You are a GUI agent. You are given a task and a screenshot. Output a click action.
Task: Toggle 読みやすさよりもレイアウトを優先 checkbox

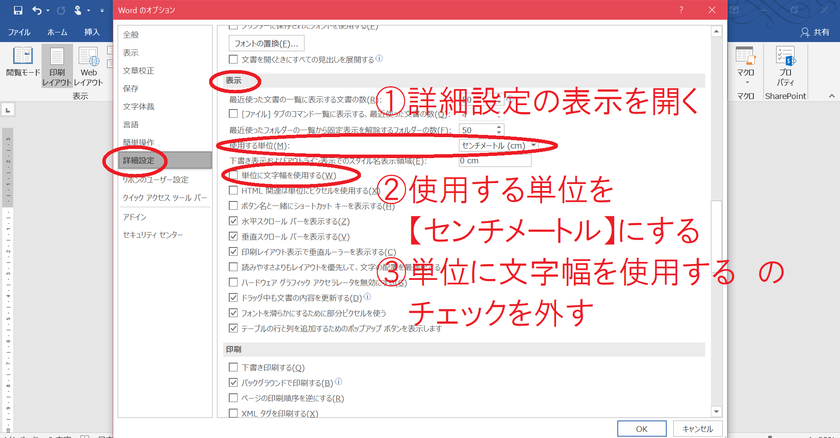(233, 267)
